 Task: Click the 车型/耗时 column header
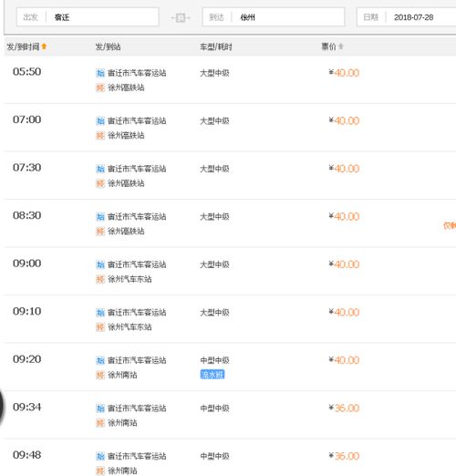216,47
